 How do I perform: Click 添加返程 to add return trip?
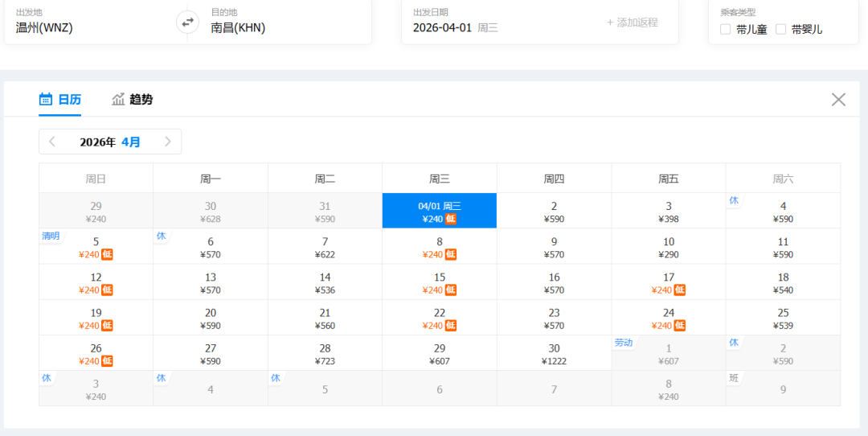[x=633, y=23]
